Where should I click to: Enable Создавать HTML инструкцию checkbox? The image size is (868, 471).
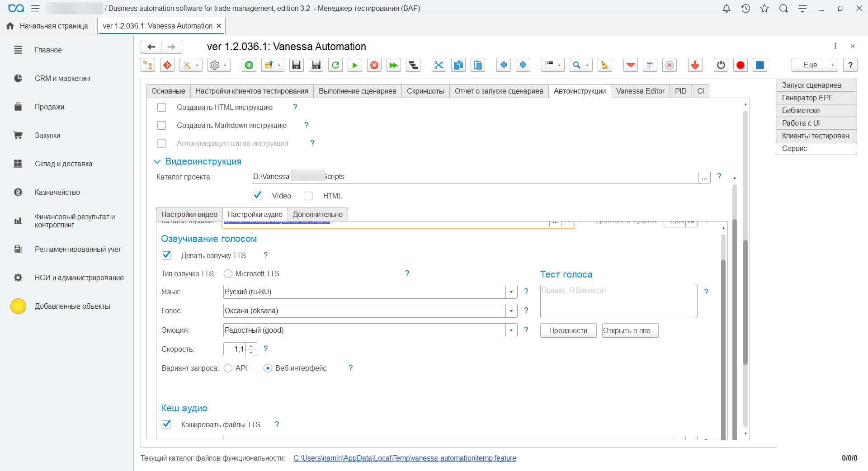[x=161, y=107]
